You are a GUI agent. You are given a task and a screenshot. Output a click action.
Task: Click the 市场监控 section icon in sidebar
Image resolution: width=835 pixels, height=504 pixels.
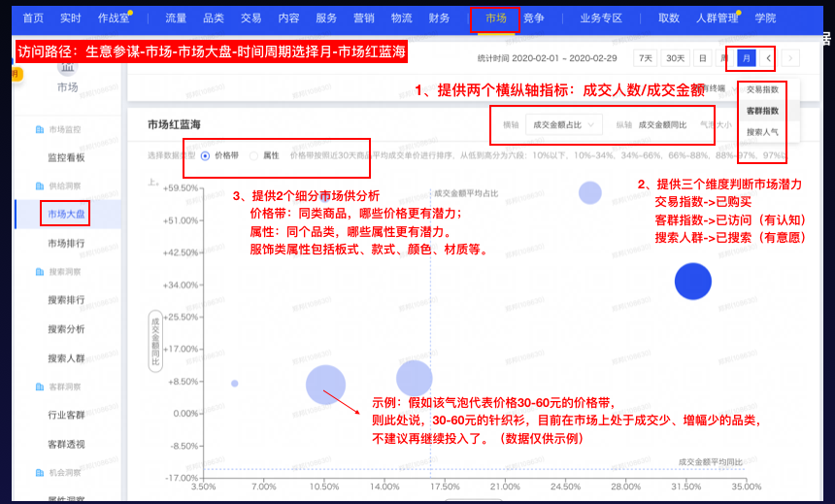[38, 129]
